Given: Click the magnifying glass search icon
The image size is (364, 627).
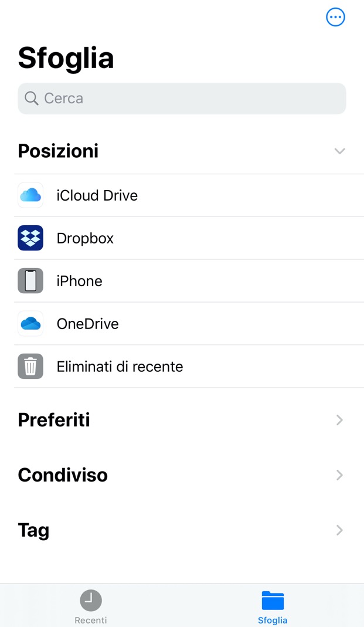Looking at the screenshot, I should 32,99.
